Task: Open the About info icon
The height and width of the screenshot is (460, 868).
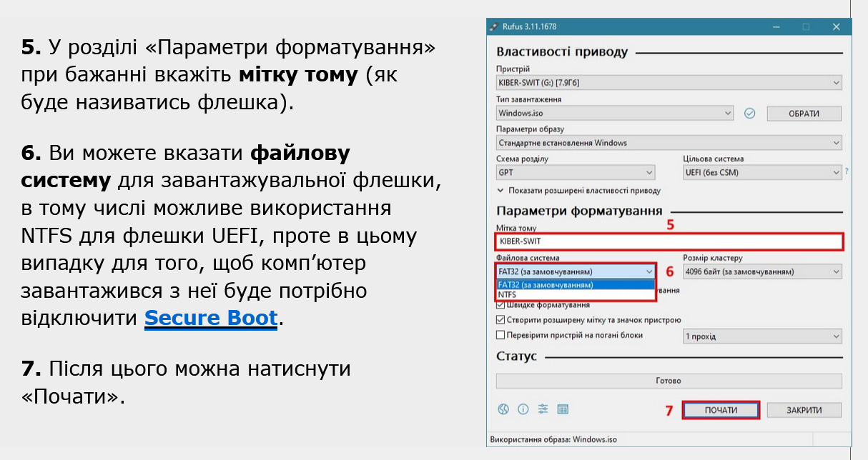Action: [523, 409]
